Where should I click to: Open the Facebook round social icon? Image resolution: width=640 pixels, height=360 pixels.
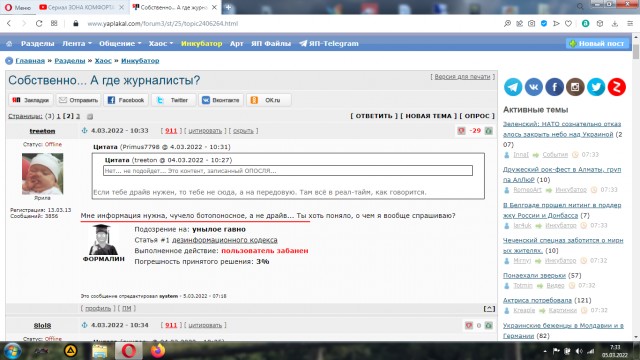coord(555,87)
